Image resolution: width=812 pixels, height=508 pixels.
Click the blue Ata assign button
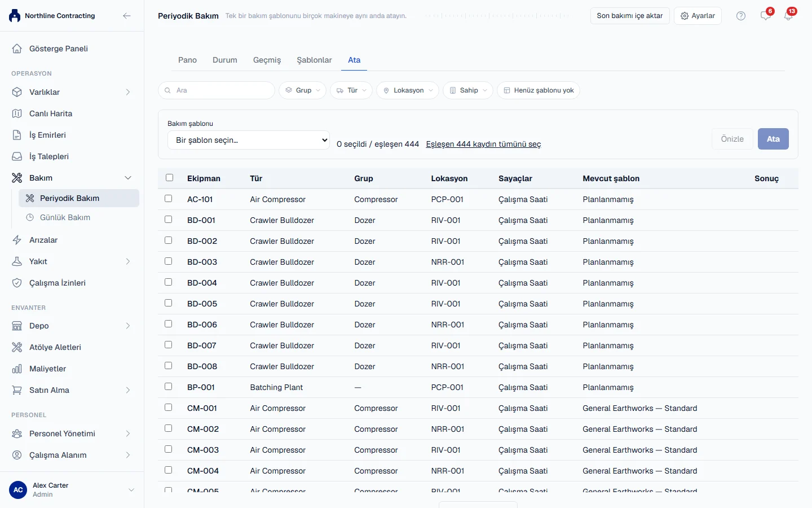[x=773, y=139]
